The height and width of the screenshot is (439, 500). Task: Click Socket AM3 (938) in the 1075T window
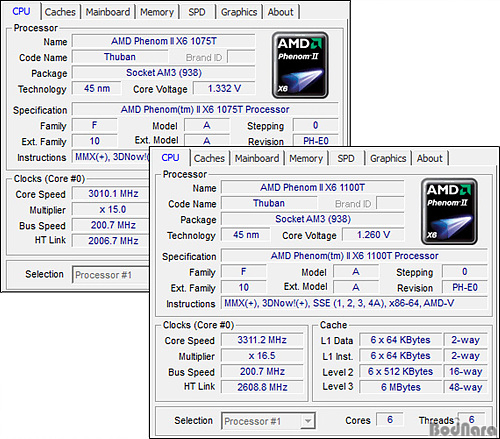point(164,73)
